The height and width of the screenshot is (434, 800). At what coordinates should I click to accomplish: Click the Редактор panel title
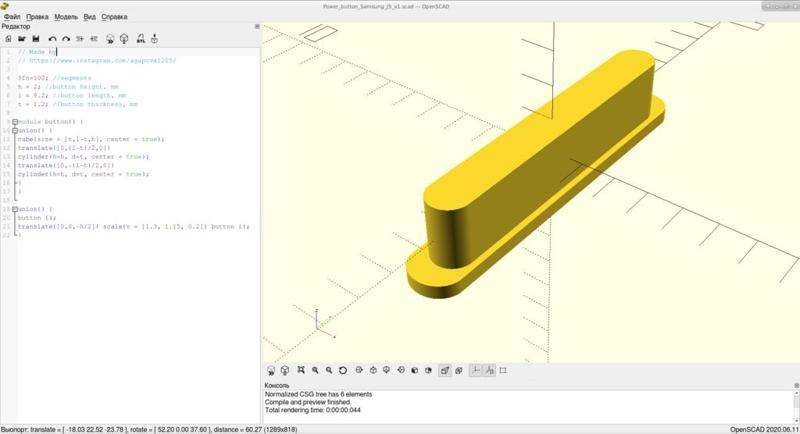(x=16, y=27)
